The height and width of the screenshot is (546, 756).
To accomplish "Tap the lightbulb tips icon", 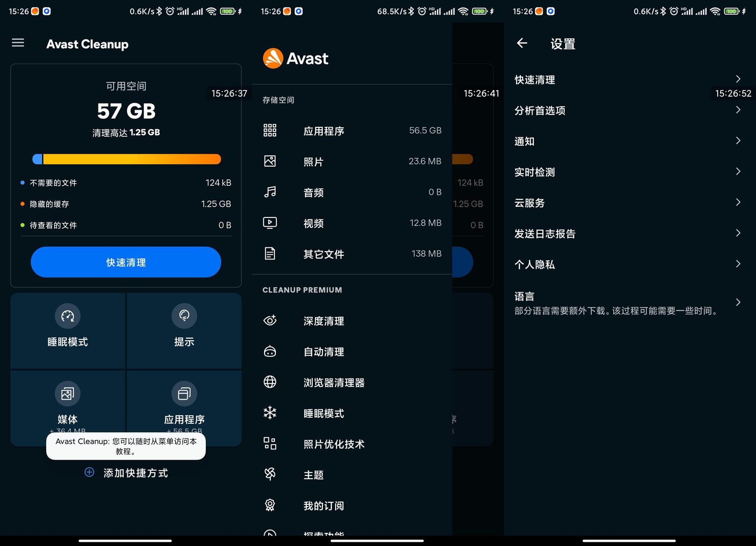I will [x=184, y=316].
